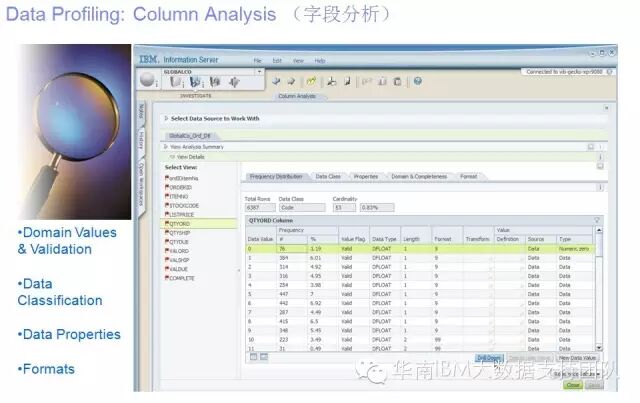Click second small icon below frequency table
Image resolution: width=640 pixels, height=403 pixels.
[264, 357]
